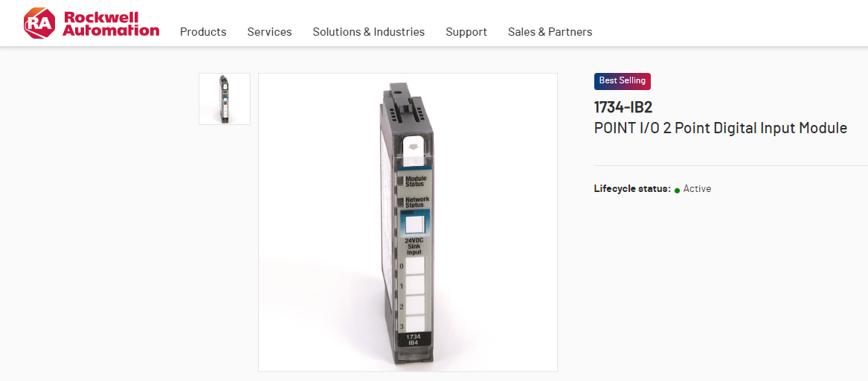Click the 1734 IB4 label on the module
Image resolution: width=868 pixels, height=381 pixels.
click(413, 340)
